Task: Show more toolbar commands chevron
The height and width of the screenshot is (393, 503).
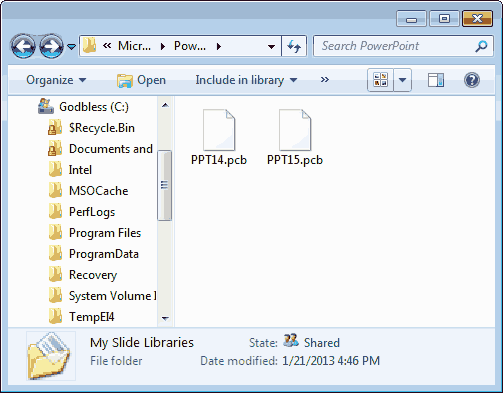Action: (325, 80)
